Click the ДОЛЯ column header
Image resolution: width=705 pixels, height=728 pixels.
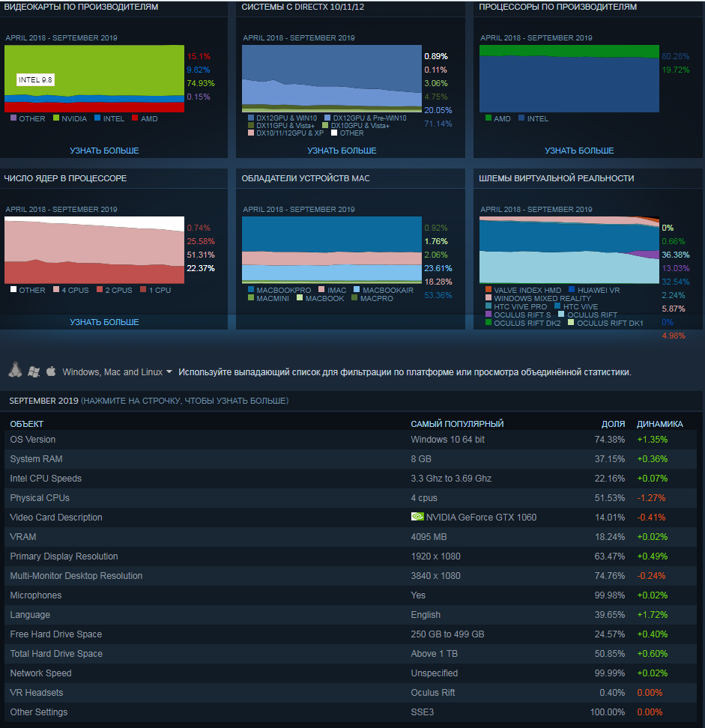click(x=613, y=424)
